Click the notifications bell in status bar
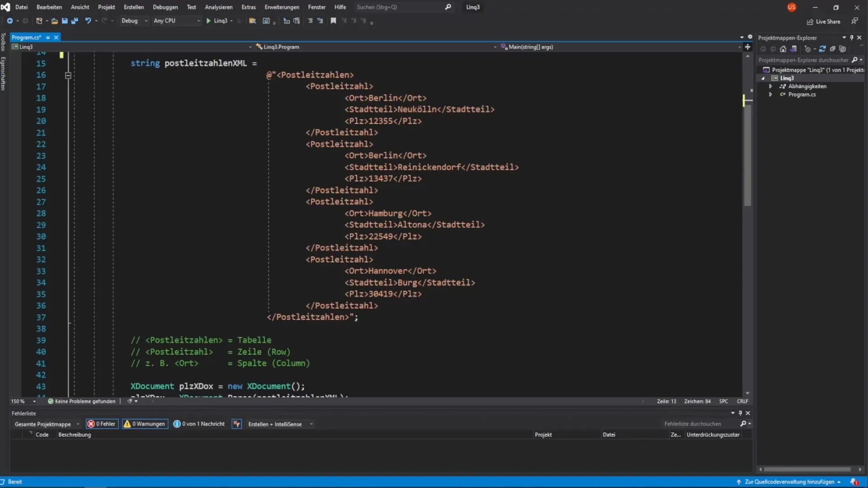Screen dimensions: 868x488 click(x=854, y=482)
